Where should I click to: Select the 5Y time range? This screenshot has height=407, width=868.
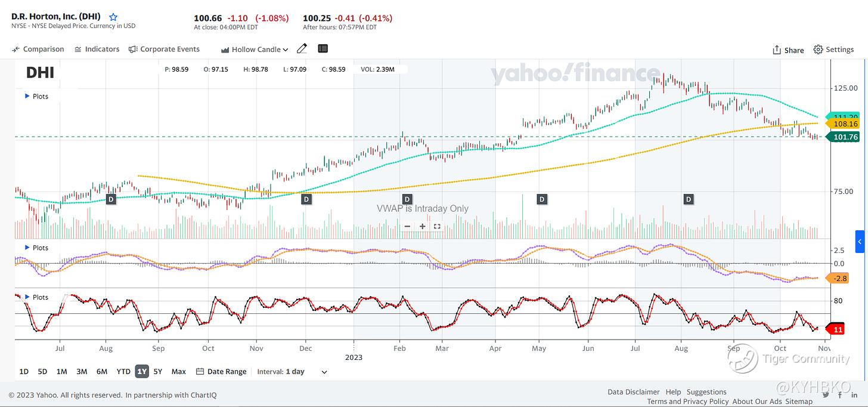click(158, 371)
